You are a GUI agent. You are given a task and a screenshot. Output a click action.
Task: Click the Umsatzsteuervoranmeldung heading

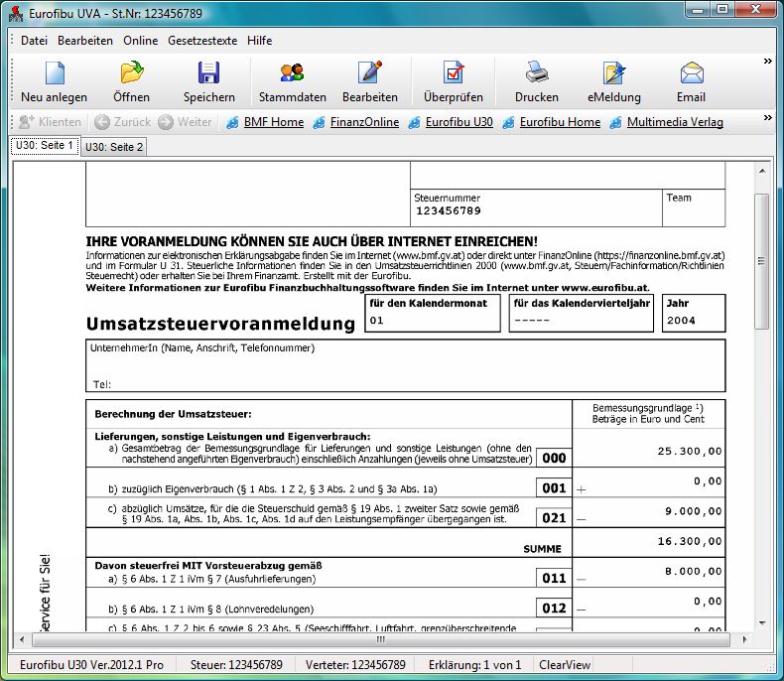point(220,324)
